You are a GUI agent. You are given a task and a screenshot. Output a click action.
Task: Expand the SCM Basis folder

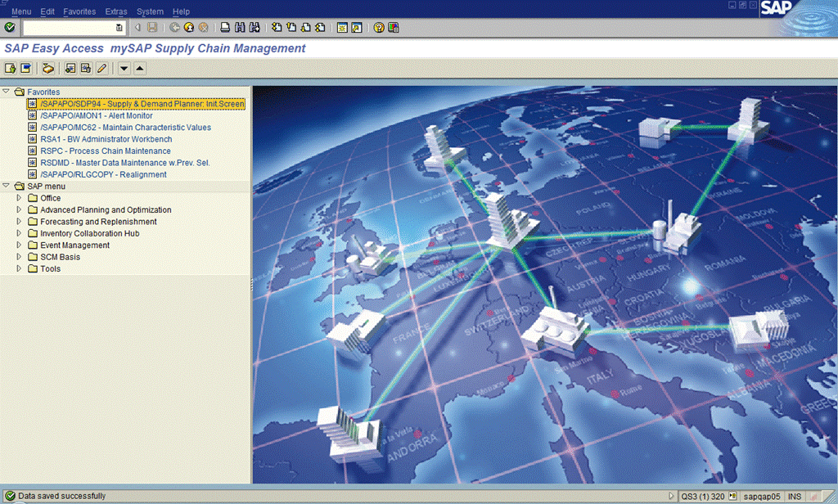click(19, 257)
